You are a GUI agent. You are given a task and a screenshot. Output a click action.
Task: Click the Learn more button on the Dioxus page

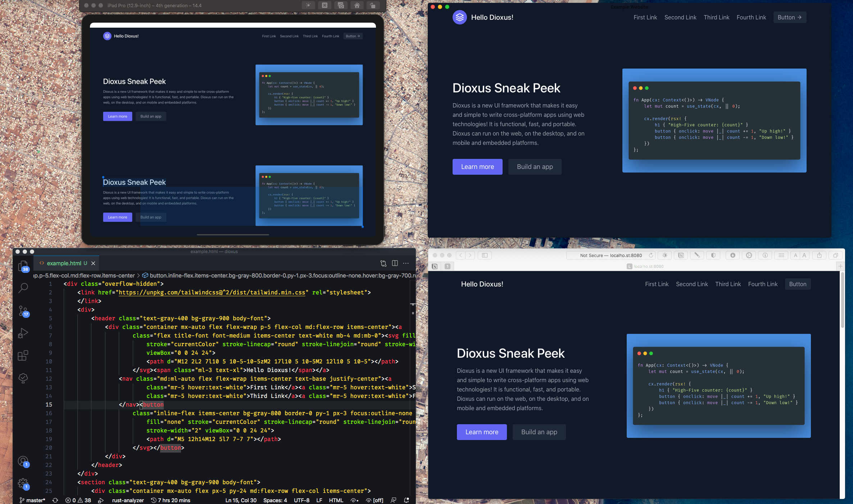click(477, 166)
